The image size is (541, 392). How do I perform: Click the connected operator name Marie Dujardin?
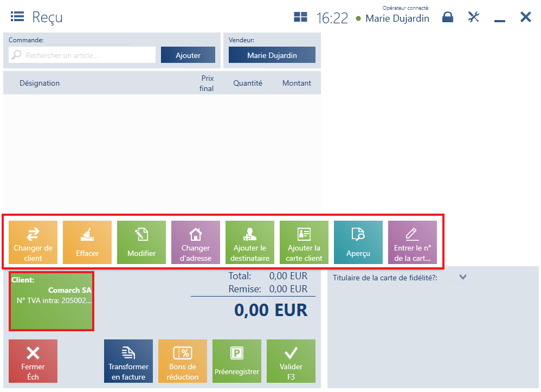click(x=397, y=18)
